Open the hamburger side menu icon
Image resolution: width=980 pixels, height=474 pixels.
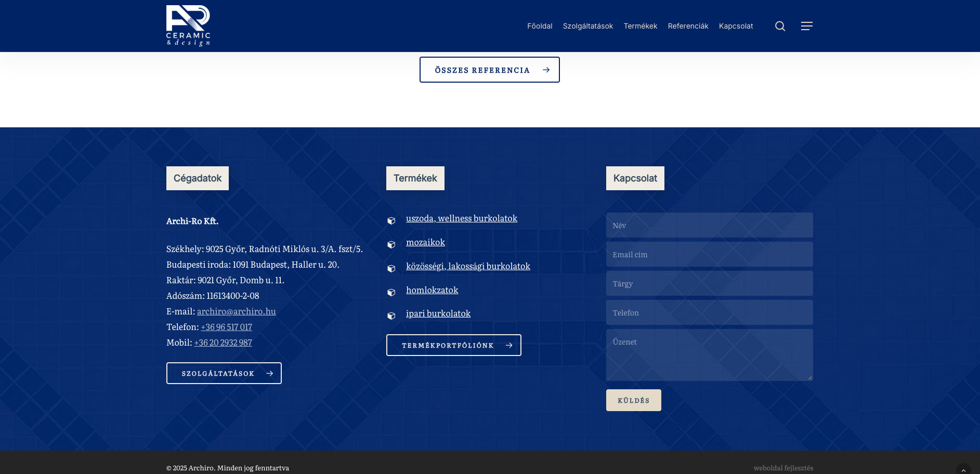(806, 26)
